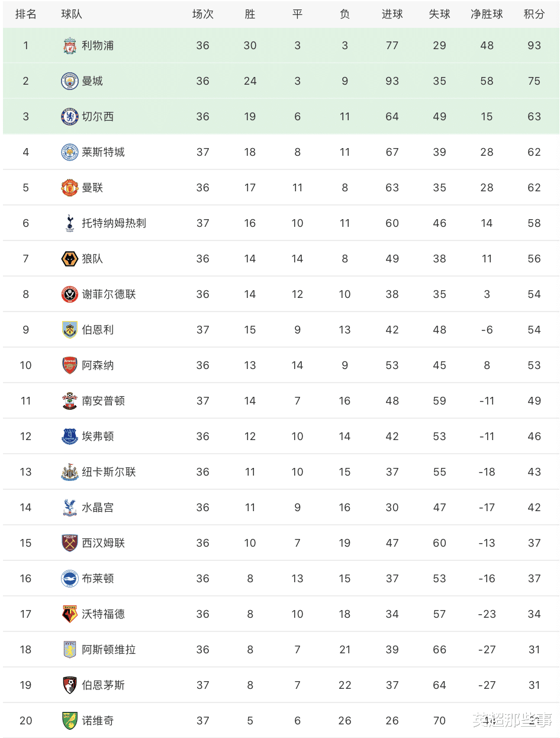Click the Arsenal cannon crest icon

point(70,365)
